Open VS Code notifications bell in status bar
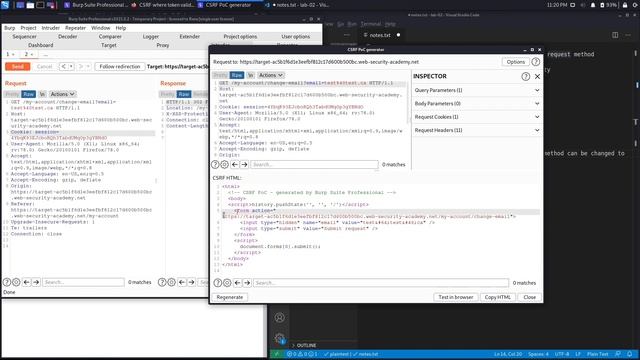Screen dimensions: 640x360 (x=629, y=354)
